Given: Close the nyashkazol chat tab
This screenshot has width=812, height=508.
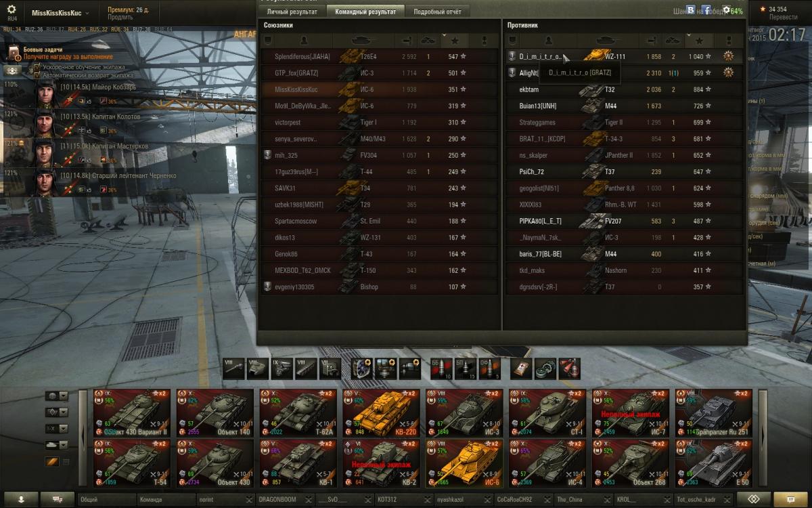Looking at the screenshot, I should pyautogui.click(x=487, y=499).
